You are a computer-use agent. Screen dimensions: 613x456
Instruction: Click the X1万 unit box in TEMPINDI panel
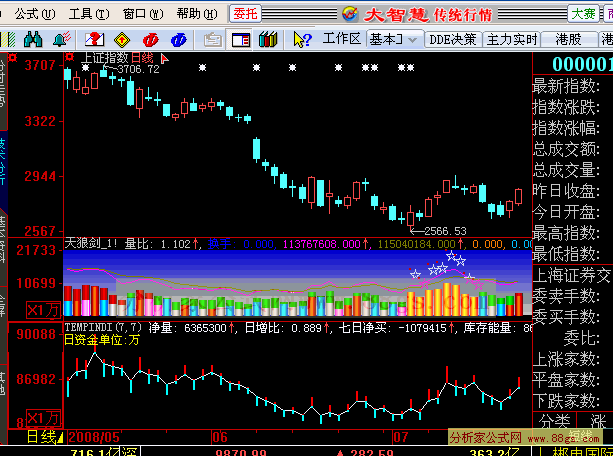coord(43,418)
